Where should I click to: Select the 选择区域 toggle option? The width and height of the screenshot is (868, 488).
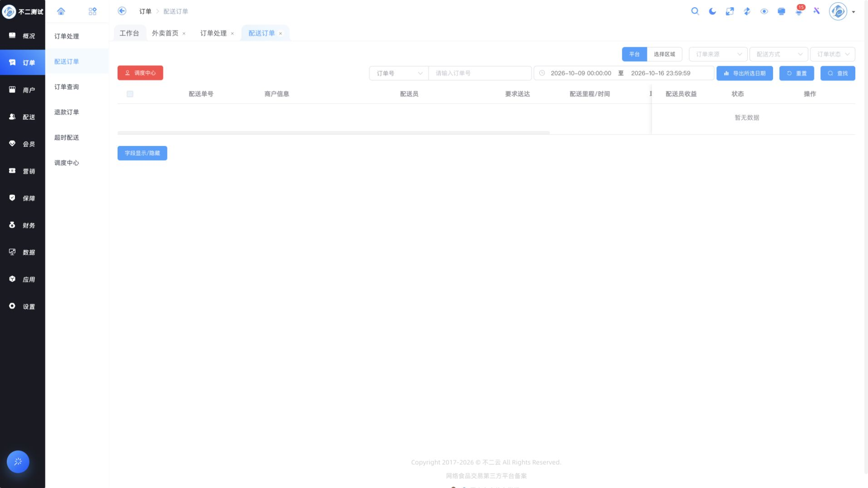tap(664, 54)
